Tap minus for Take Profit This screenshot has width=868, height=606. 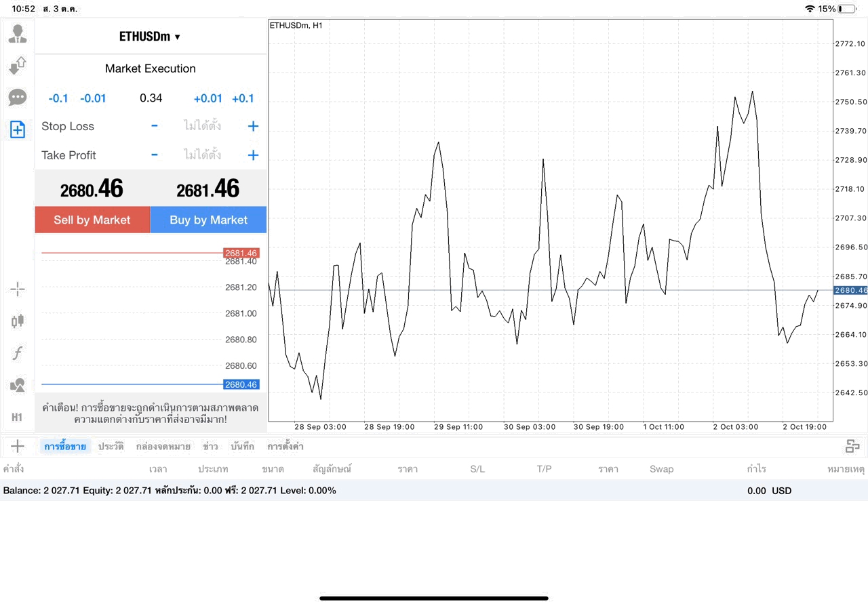[x=155, y=155]
